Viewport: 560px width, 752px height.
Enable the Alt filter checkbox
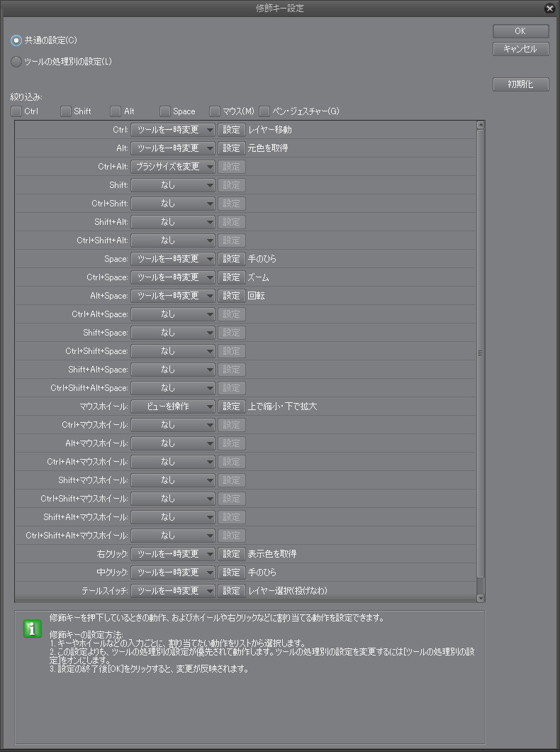[116, 111]
